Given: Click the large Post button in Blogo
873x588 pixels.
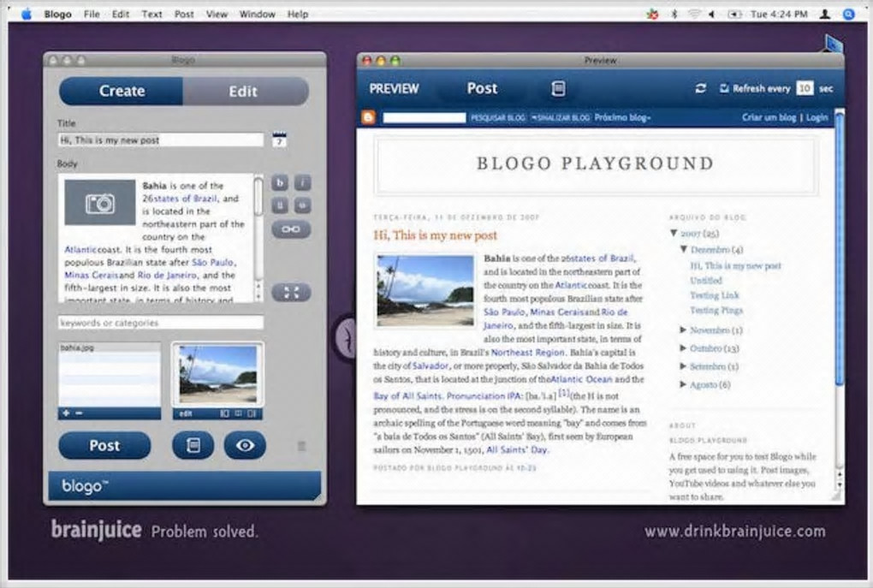Looking at the screenshot, I should [x=104, y=445].
